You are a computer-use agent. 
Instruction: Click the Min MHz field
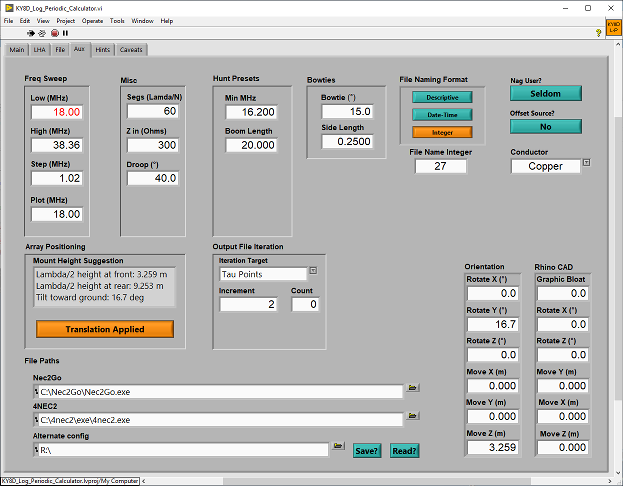[251, 112]
